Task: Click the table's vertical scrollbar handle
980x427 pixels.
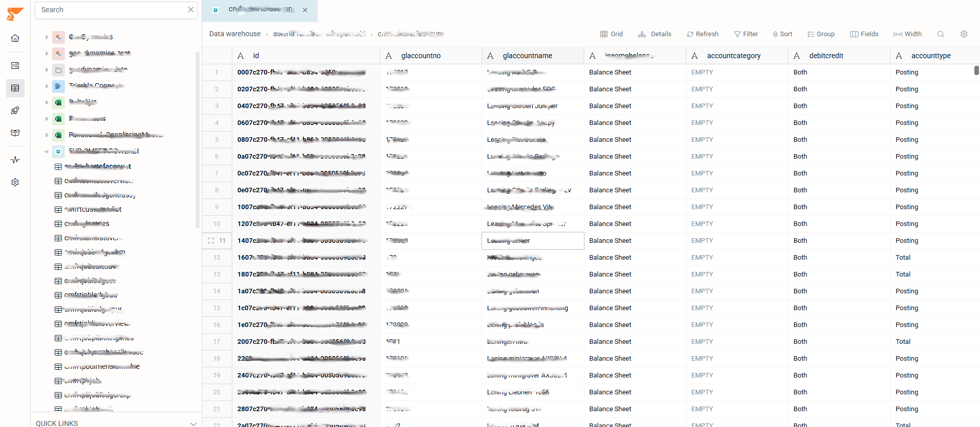Action: pos(976,70)
